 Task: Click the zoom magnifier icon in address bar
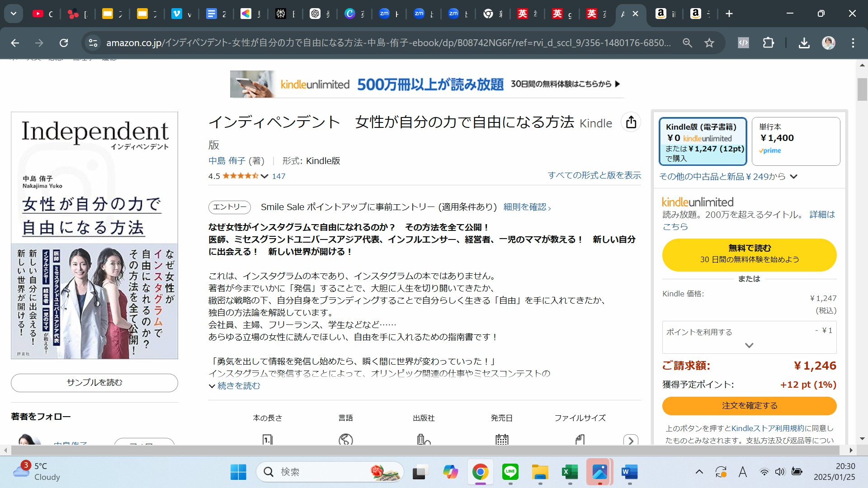(687, 43)
